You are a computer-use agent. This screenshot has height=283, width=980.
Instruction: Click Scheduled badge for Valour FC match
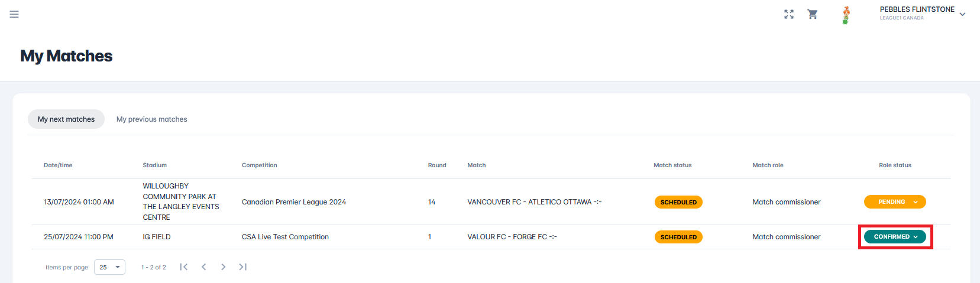678,237
